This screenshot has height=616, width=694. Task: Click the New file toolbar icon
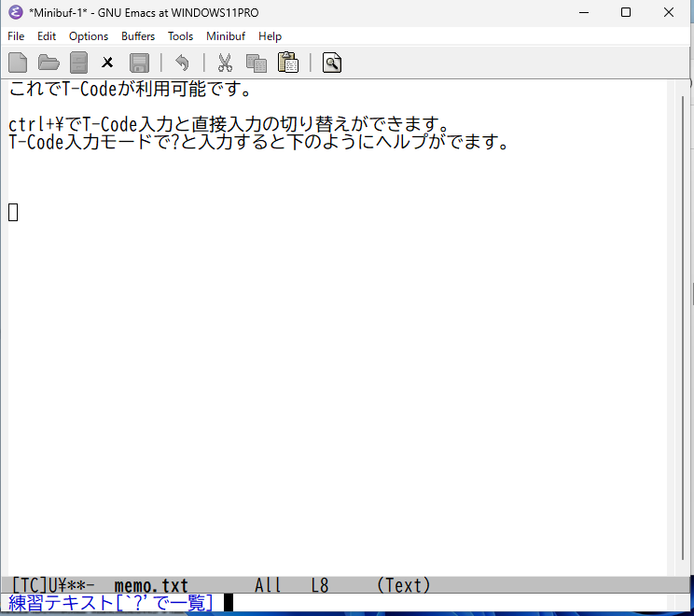click(x=18, y=63)
